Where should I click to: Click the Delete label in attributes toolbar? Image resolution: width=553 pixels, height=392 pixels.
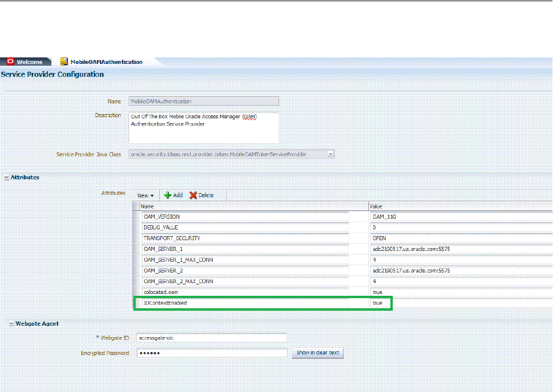[206, 195]
